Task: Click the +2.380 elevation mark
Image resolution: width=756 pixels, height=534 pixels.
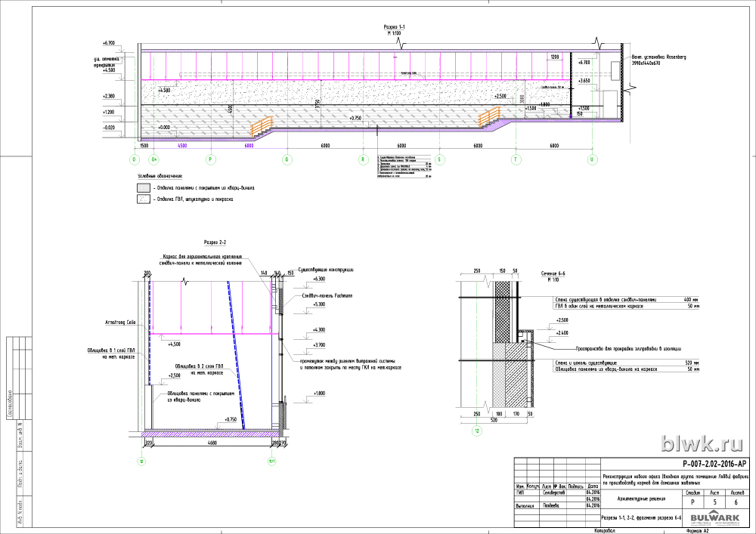Action: click(x=109, y=97)
